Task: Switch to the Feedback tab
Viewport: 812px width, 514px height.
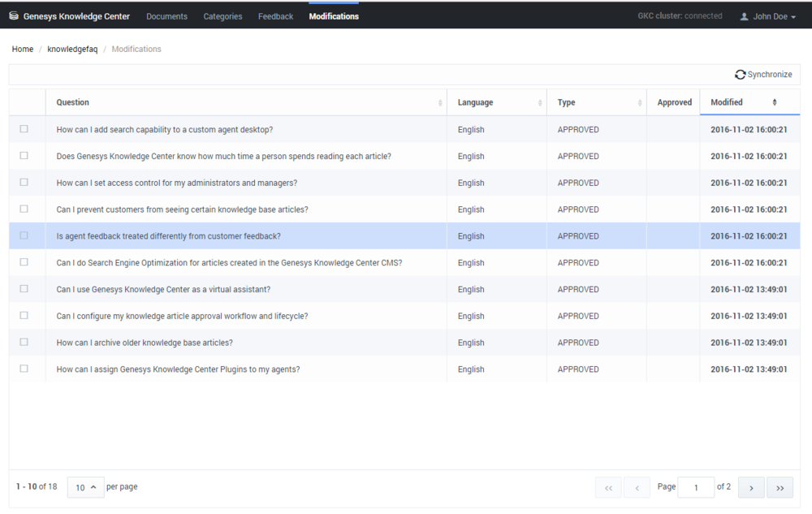Action: coord(275,16)
